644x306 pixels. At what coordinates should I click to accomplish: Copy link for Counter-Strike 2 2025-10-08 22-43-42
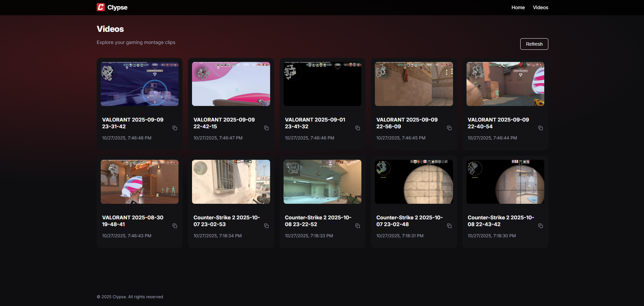541,226
